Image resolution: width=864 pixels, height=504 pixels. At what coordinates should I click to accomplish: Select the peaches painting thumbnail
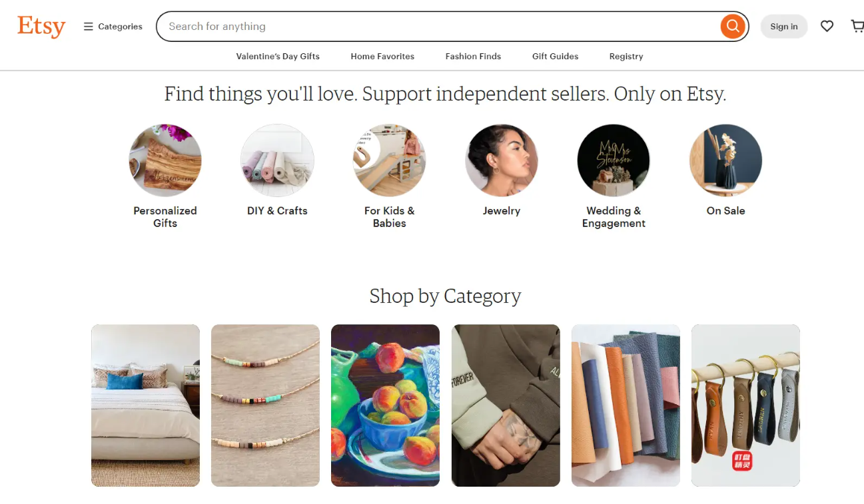[x=385, y=405]
